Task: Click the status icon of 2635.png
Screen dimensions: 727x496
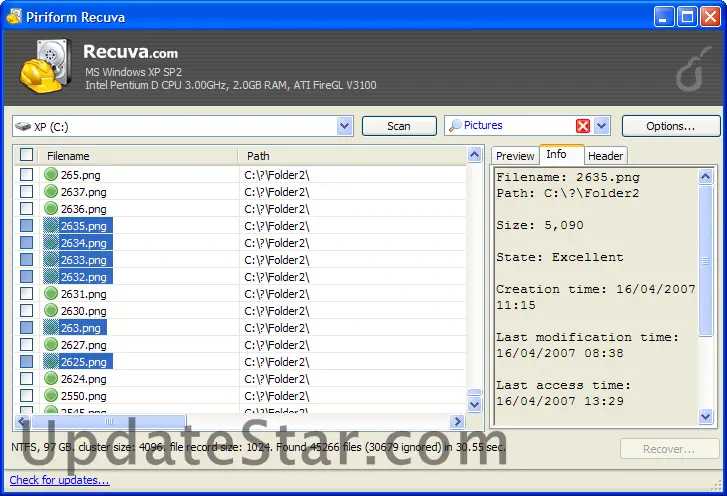Action: (x=51, y=226)
